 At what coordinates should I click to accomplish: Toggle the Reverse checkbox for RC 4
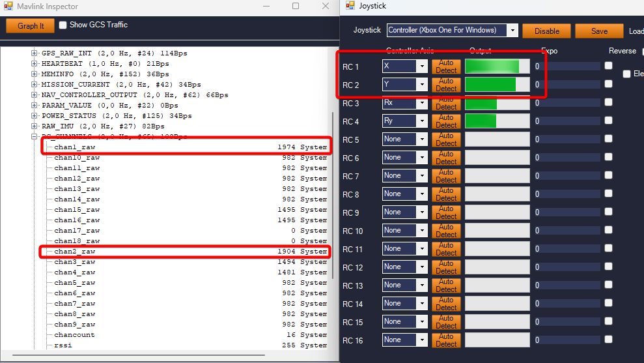(x=608, y=121)
